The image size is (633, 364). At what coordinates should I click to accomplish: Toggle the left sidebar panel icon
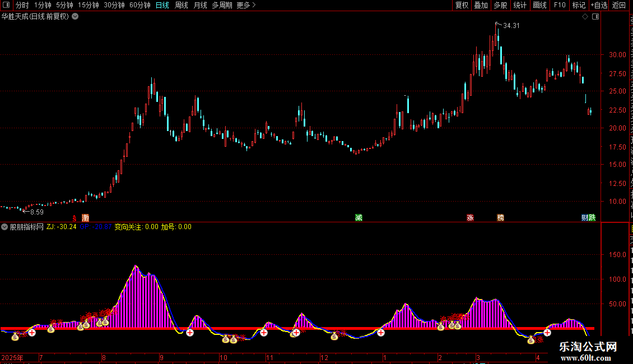tap(6, 5)
